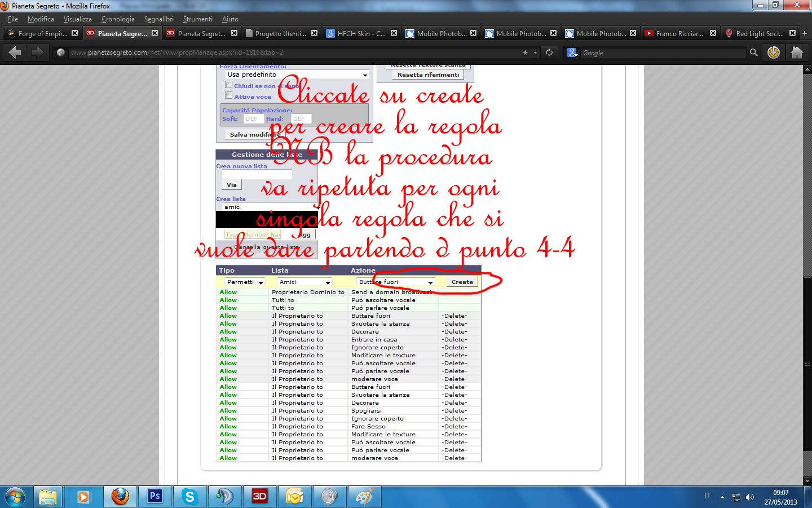The height and width of the screenshot is (508, 812).
Task: Open the 'Permetti' type dropdown
Action: (245, 282)
